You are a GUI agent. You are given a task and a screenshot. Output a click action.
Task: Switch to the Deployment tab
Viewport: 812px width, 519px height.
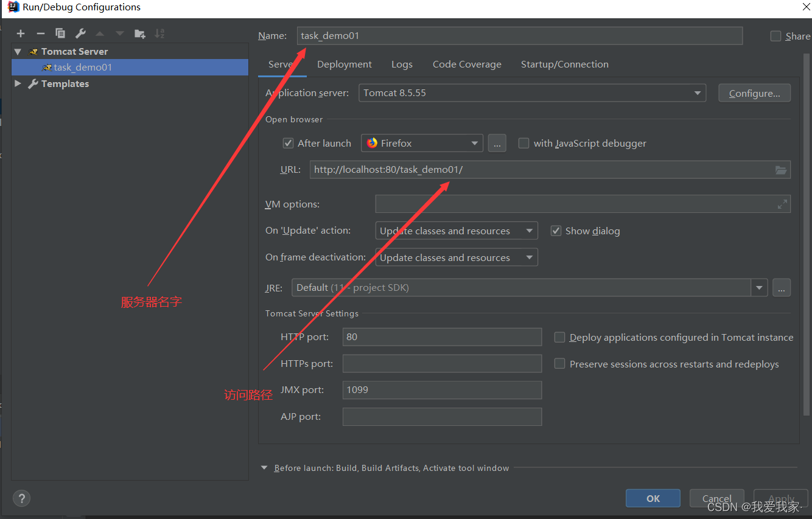click(345, 64)
